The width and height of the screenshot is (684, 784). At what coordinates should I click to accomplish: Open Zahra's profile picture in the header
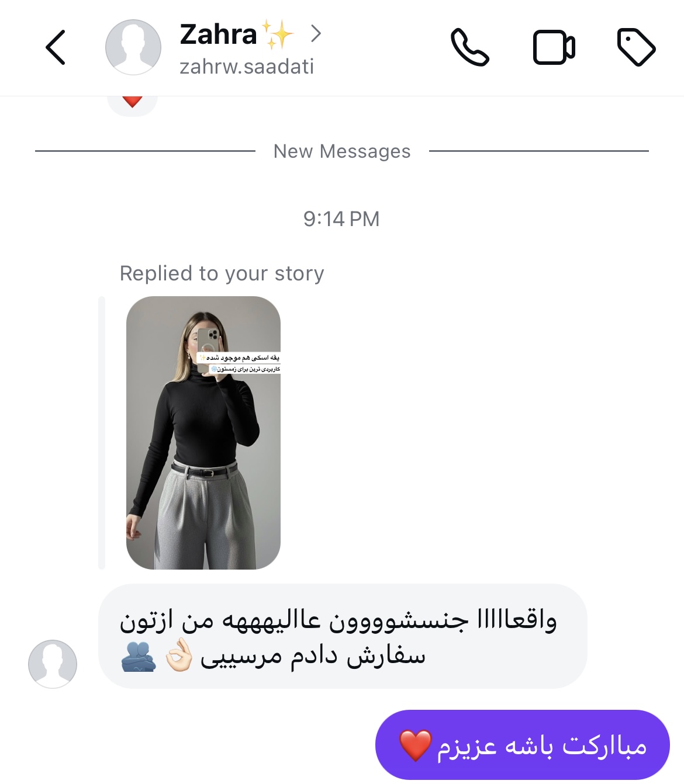[133, 47]
